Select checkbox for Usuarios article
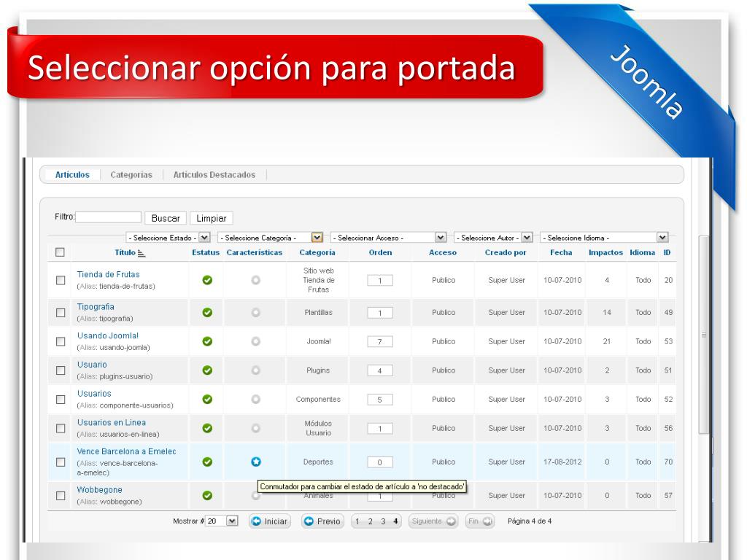Image resolution: width=747 pixels, height=560 pixels. click(61, 399)
